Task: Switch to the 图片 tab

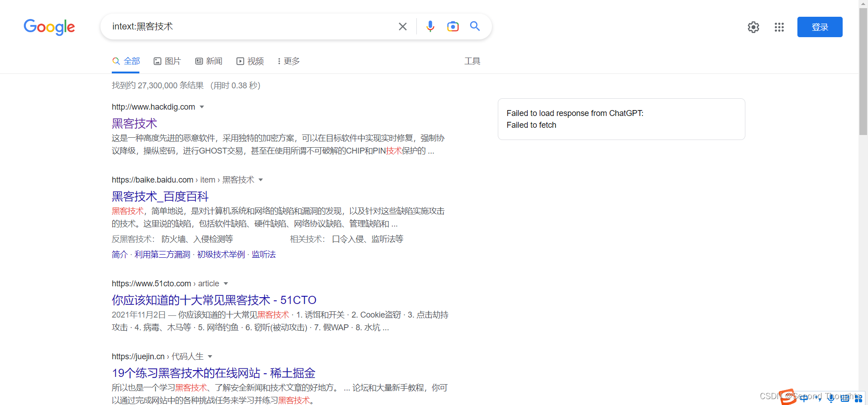Action: (x=167, y=61)
